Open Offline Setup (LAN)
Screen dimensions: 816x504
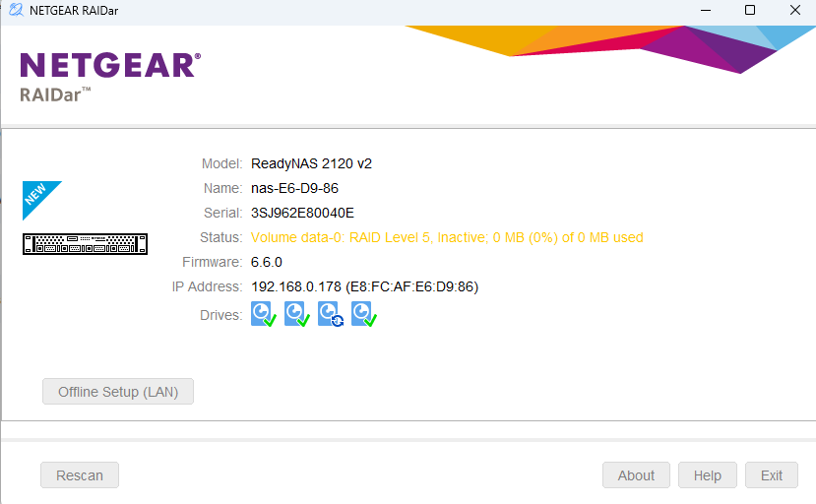(118, 392)
